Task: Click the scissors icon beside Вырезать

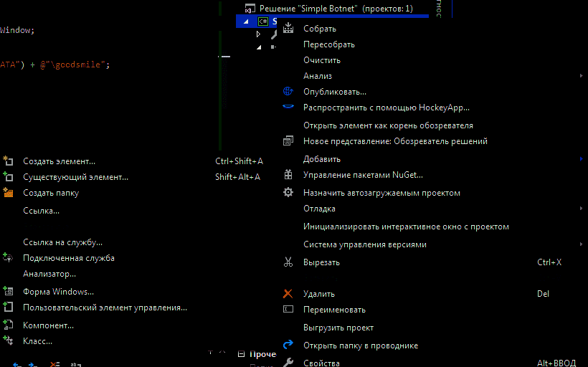Action: coord(288,262)
